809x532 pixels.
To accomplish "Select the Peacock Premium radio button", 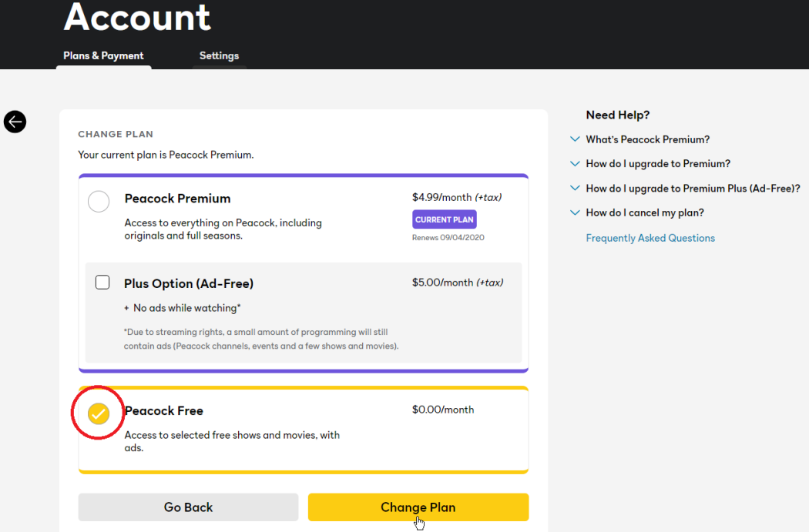I will 99,202.
